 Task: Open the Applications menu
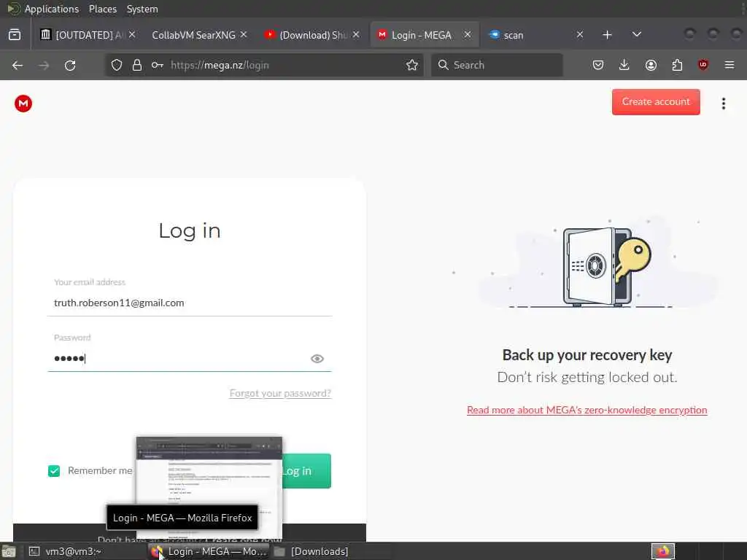pyautogui.click(x=52, y=9)
